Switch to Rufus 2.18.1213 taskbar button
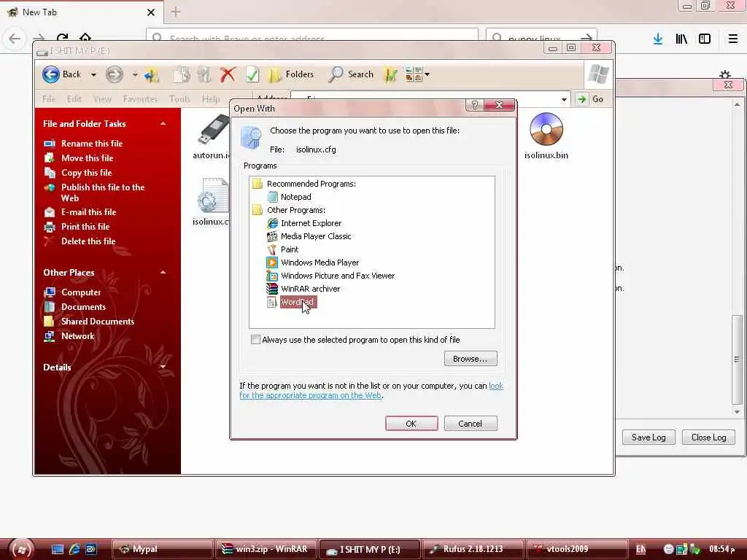This screenshot has height=560, width=747. point(473,549)
